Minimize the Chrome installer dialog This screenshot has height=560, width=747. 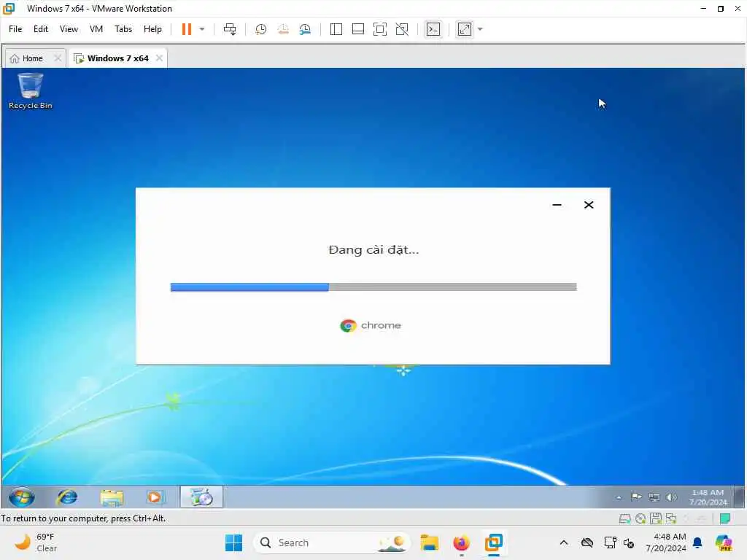pos(557,205)
